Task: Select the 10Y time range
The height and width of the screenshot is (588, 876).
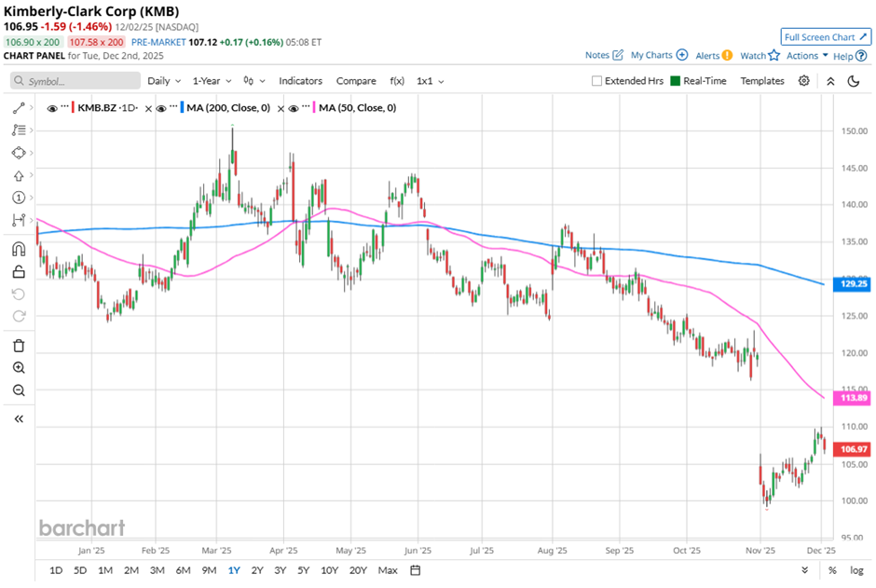Action: (330, 570)
